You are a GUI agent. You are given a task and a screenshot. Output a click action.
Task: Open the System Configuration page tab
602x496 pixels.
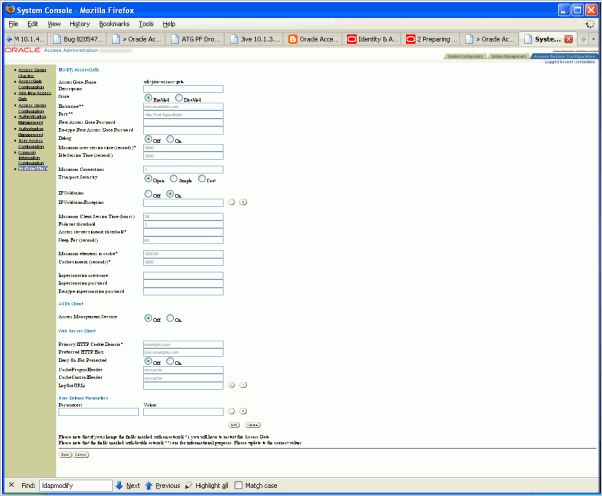[x=465, y=56]
